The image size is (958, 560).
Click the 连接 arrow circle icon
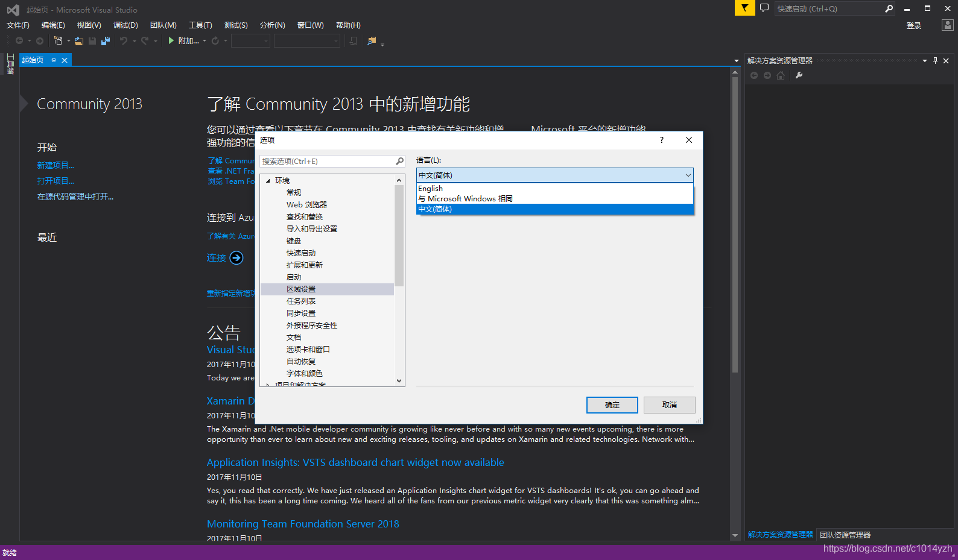point(236,258)
